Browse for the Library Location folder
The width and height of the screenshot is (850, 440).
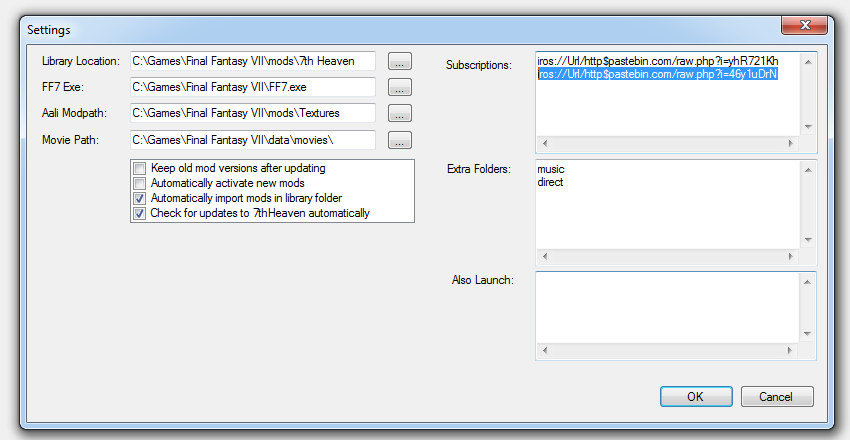click(400, 61)
